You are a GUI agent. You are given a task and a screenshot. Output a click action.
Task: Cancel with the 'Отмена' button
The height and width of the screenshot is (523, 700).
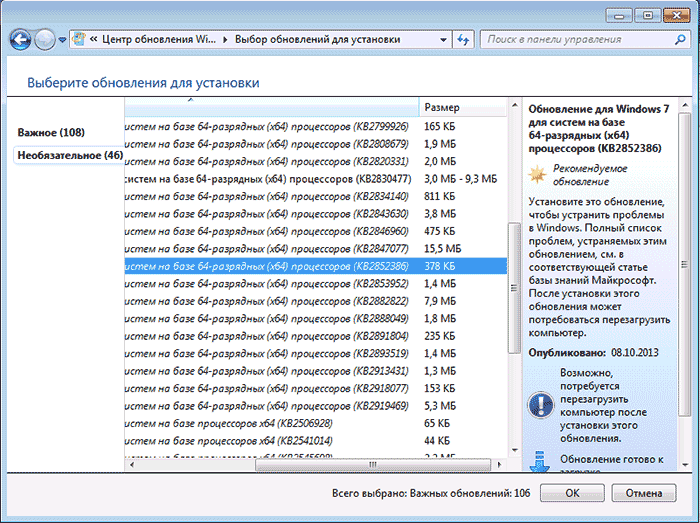pyautogui.click(x=644, y=493)
